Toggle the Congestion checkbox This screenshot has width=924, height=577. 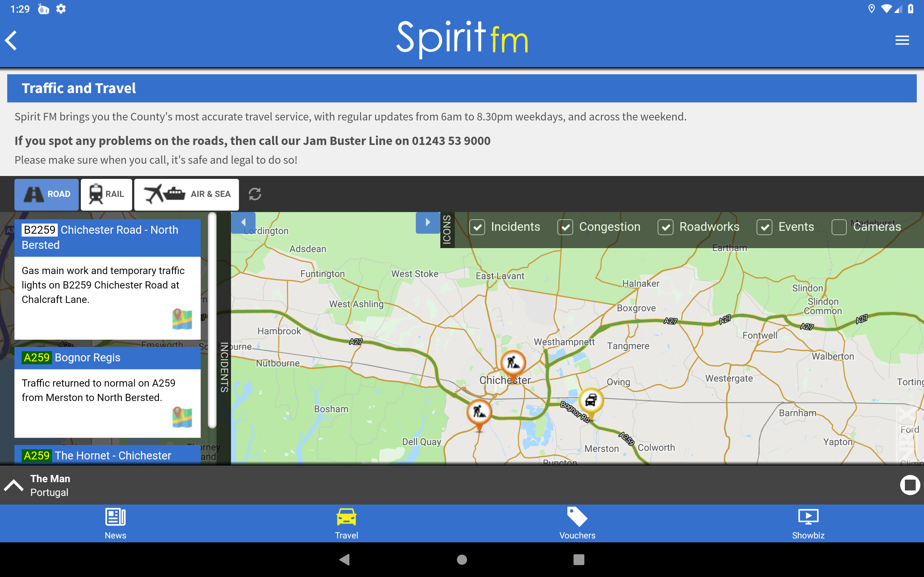click(565, 227)
